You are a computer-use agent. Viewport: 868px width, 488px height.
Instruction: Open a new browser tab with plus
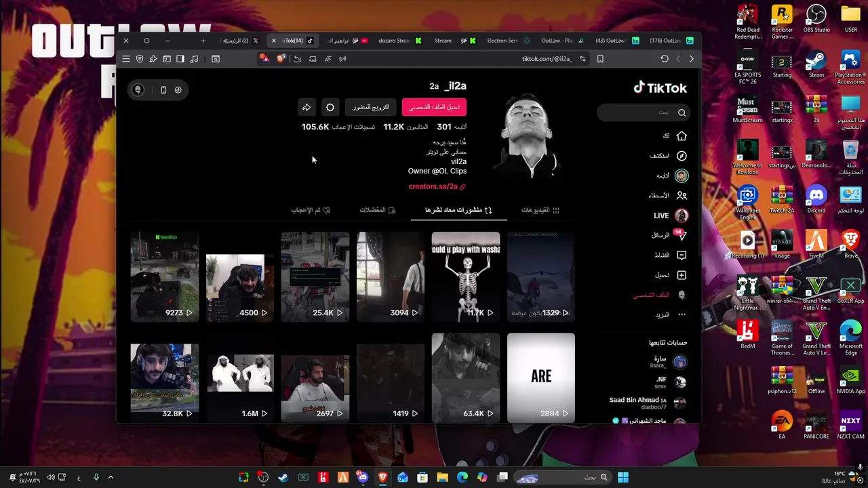pyautogui.click(x=203, y=41)
